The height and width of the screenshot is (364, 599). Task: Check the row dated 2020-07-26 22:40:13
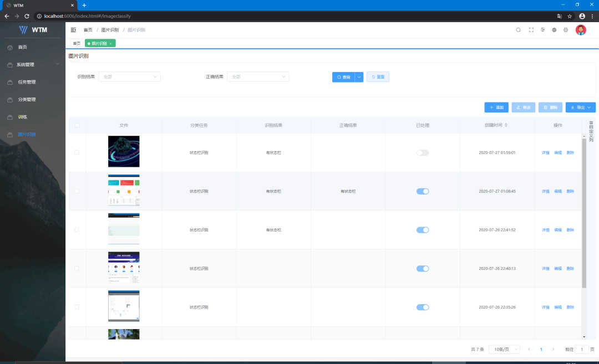[x=77, y=268]
